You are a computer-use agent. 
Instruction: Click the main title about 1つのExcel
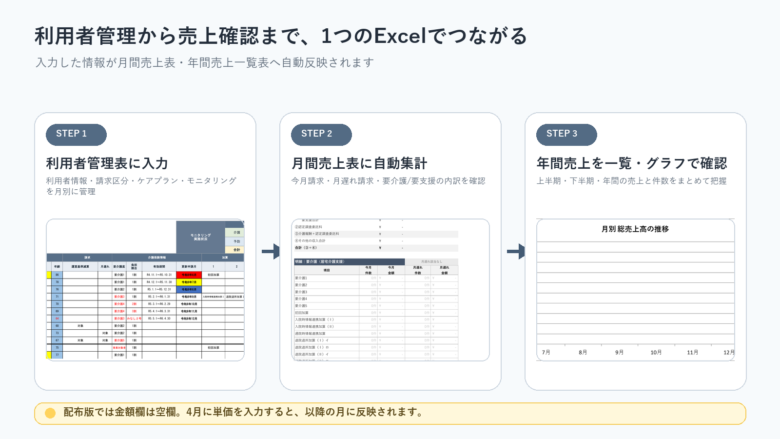click(x=281, y=36)
